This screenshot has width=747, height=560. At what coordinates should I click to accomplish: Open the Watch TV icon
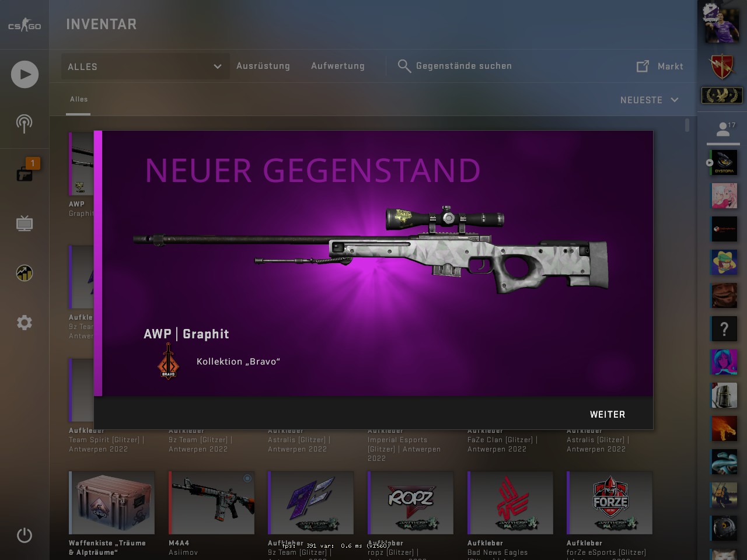pyautogui.click(x=25, y=223)
